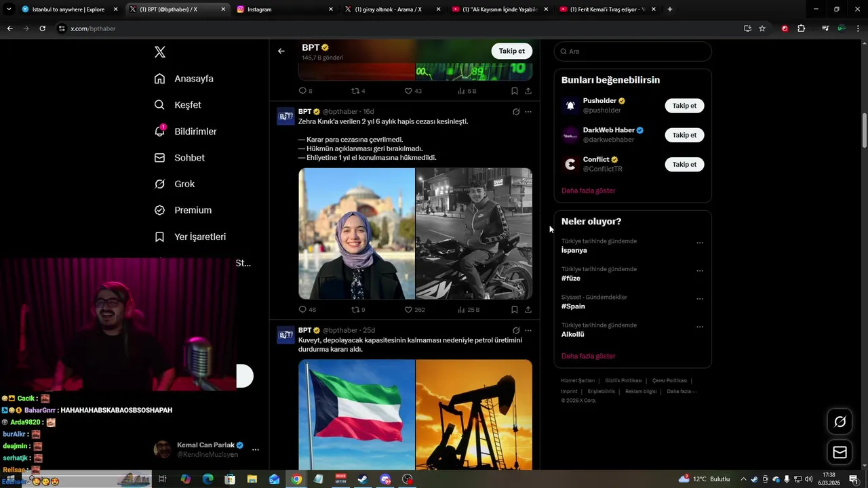This screenshot has height=488, width=868.
Task: Click Hizmet Şartları footer link
Action: pos(578,381)
